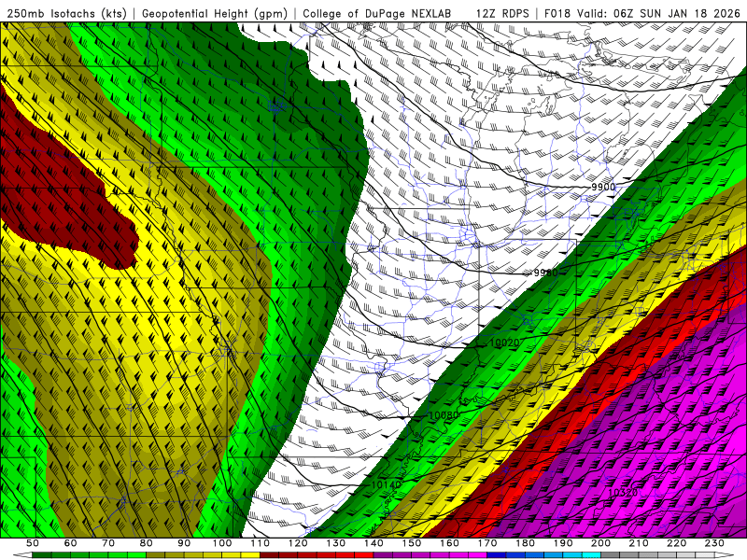Click the 170 value on the color scale
The image size is (747, 560).
(486, 543)
